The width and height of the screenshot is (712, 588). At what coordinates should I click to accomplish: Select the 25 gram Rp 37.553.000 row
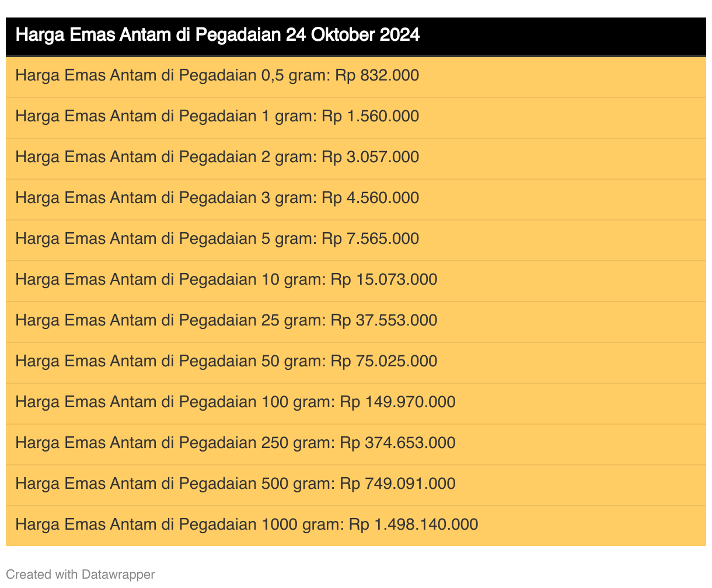click(226, 321)
